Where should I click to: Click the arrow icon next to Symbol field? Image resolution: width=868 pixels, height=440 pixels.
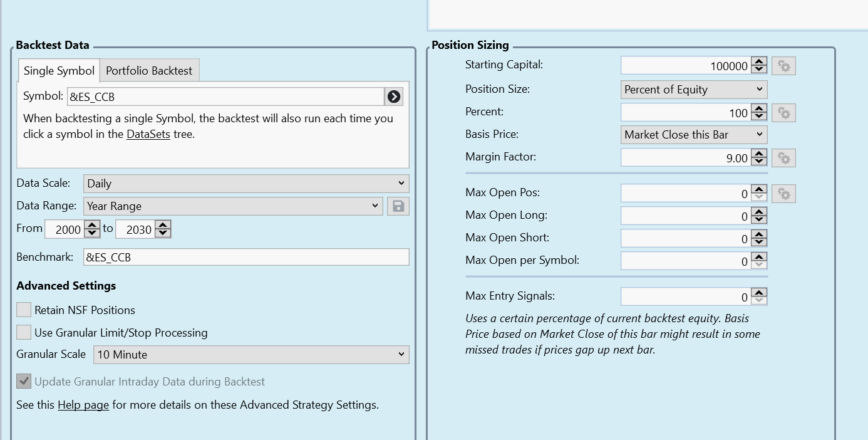[393, 97]
